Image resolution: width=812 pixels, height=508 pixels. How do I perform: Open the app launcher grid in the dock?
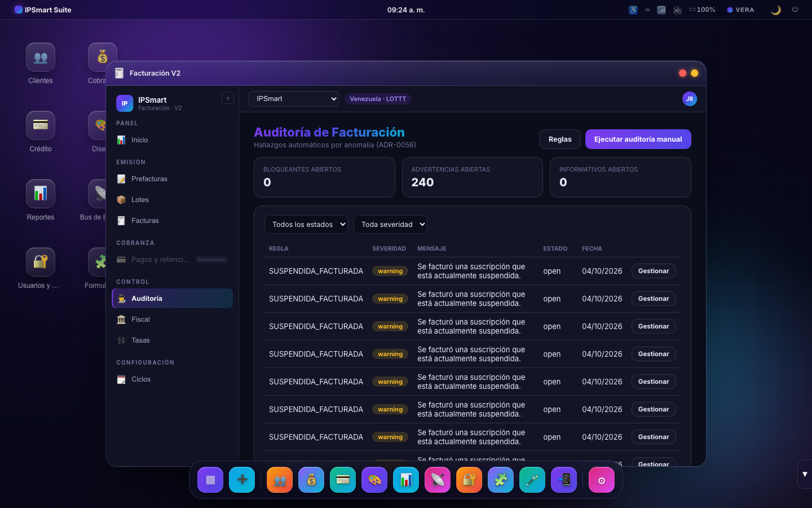click(x=210, y=480)
